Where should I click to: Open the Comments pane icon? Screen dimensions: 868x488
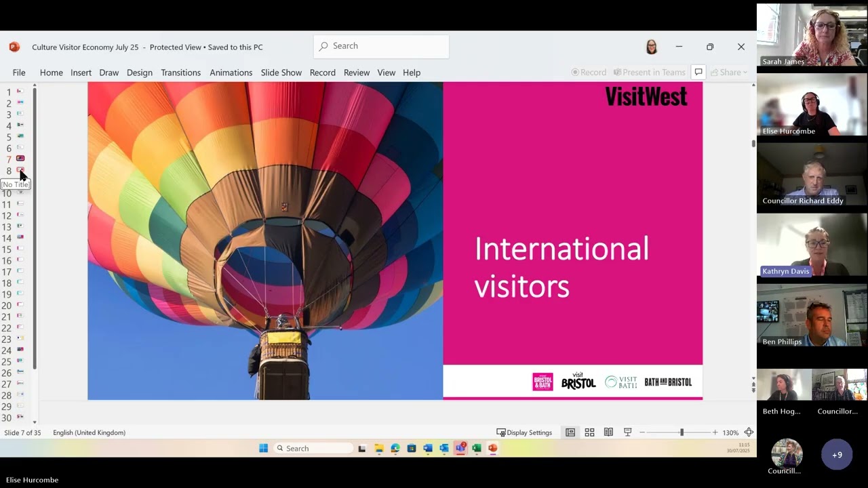coord(698,73)
